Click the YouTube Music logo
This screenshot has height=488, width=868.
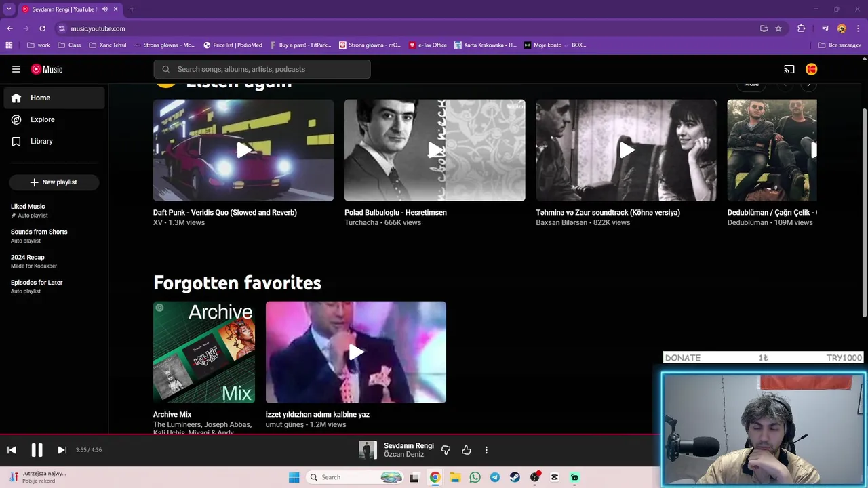[x=47, y=69]
